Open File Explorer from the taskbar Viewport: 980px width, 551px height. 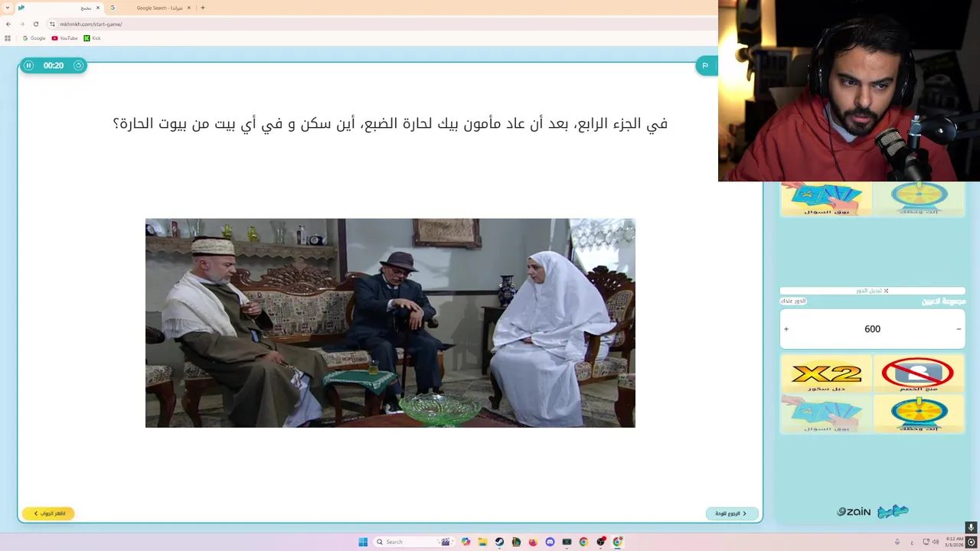pyautogui.click(x=482, y=542)
